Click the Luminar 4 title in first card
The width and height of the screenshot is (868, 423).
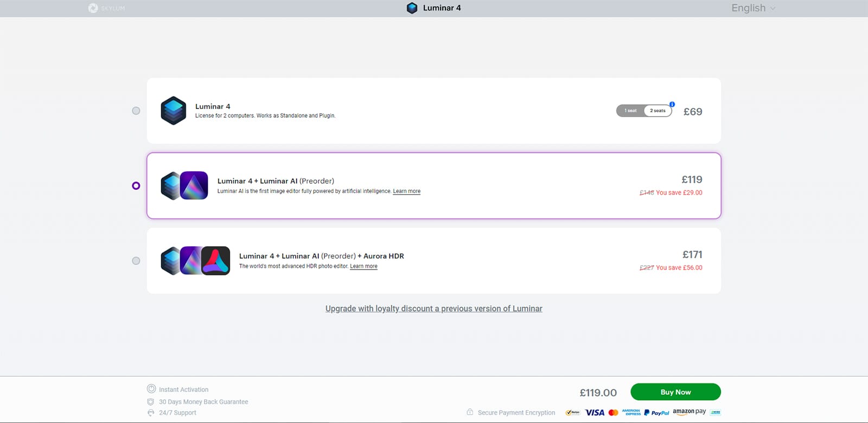point(213,107)
